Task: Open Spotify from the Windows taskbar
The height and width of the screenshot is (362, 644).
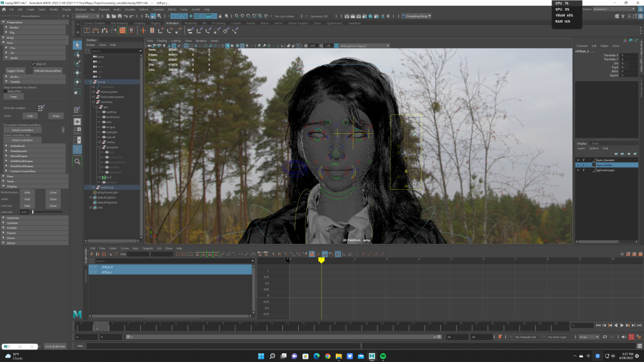Action: coord(384,356)
